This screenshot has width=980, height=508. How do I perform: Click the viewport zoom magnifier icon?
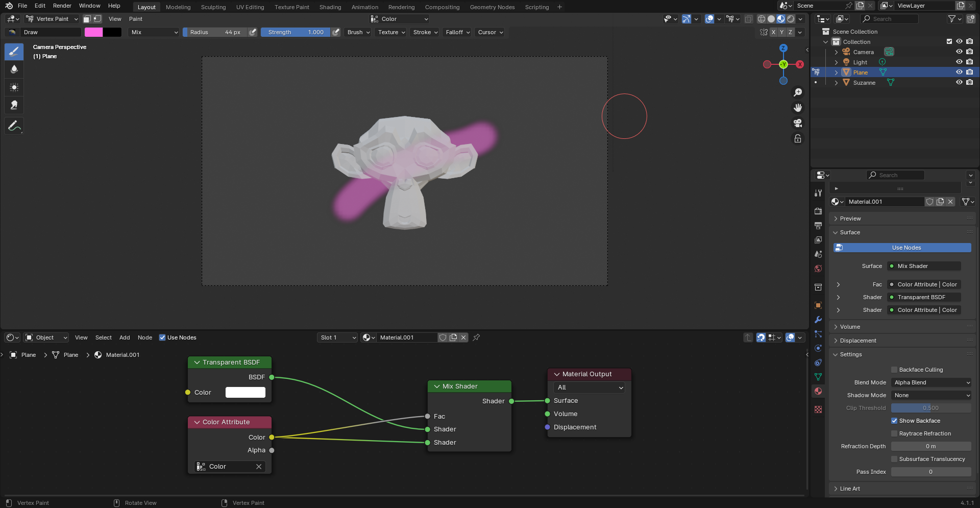[x=798, y=92]
